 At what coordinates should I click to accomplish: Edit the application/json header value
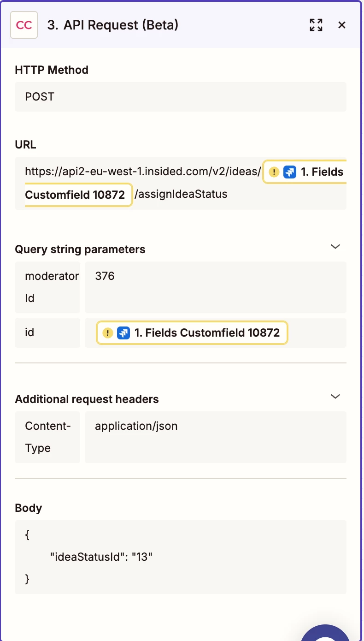point(215,437)
